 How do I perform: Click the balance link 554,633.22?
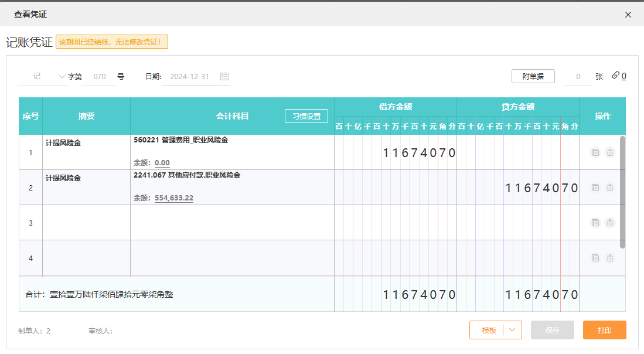[x=174, y=198]
